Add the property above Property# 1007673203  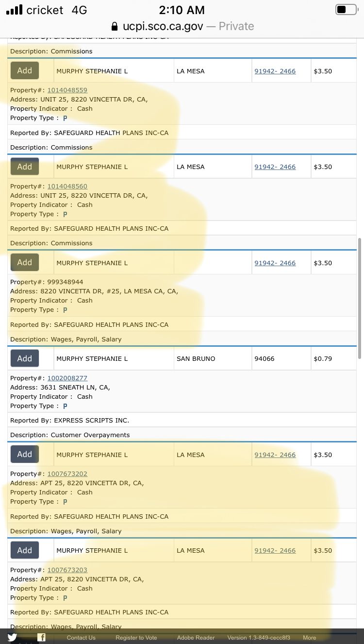coord(25,550)
